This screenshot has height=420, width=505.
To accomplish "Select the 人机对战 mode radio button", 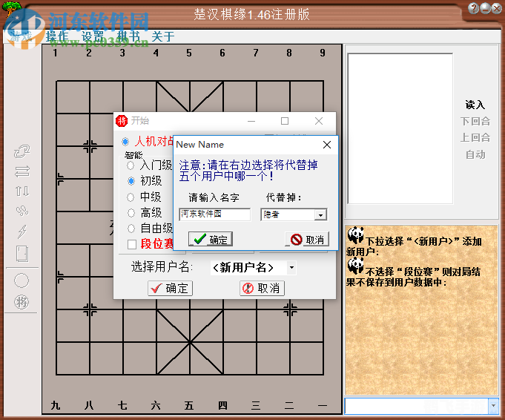I will pyautogui.click(x=125, y=142).
